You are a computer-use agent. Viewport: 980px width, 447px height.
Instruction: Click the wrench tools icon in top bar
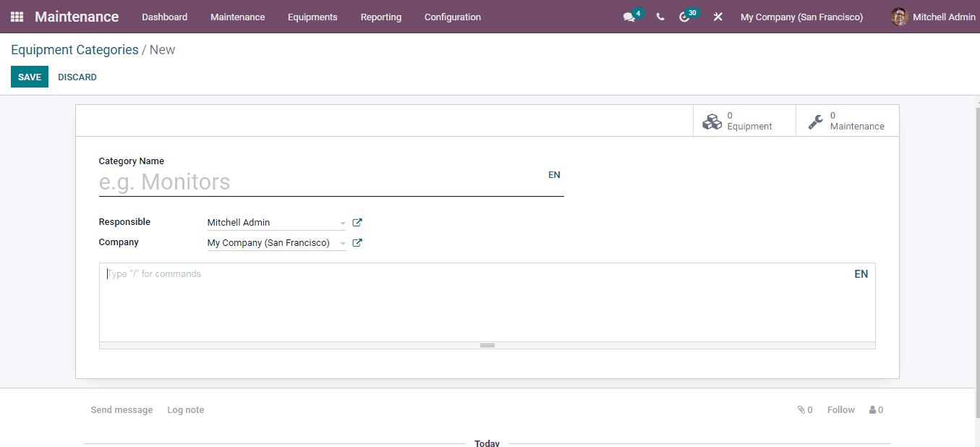click(x=717, y=16)
